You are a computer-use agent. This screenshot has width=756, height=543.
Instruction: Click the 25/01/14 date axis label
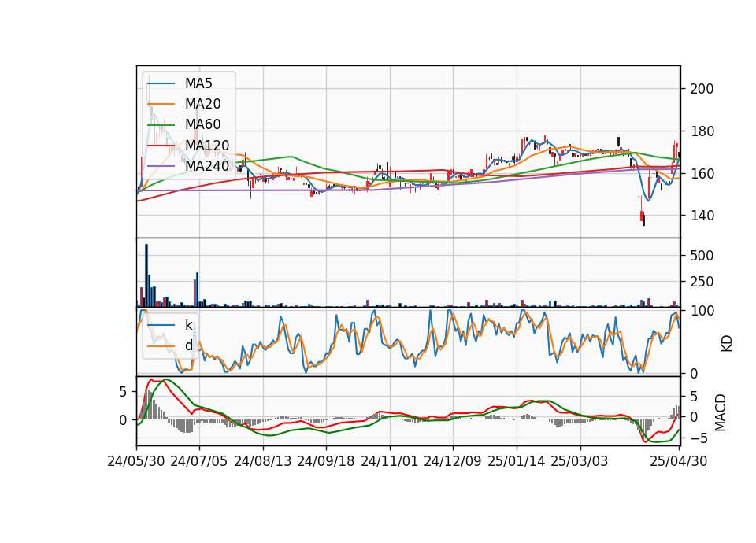[x=517, y=461]
